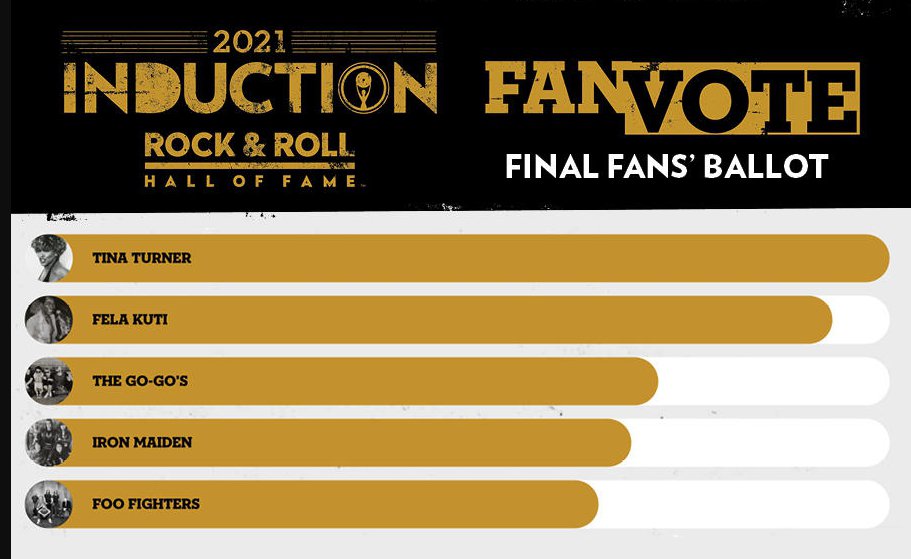
Task: Select the FELA KUTI name text
Action: point(129,320)
